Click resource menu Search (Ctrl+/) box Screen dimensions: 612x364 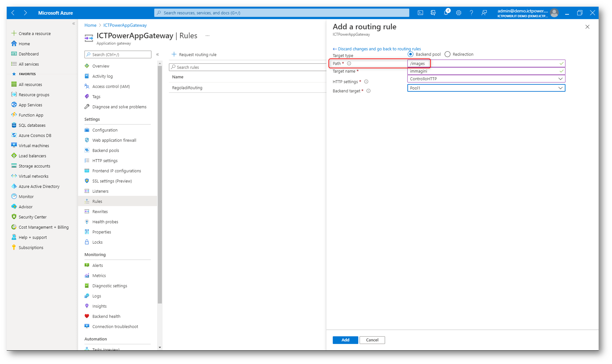click(x=118, y=54)
